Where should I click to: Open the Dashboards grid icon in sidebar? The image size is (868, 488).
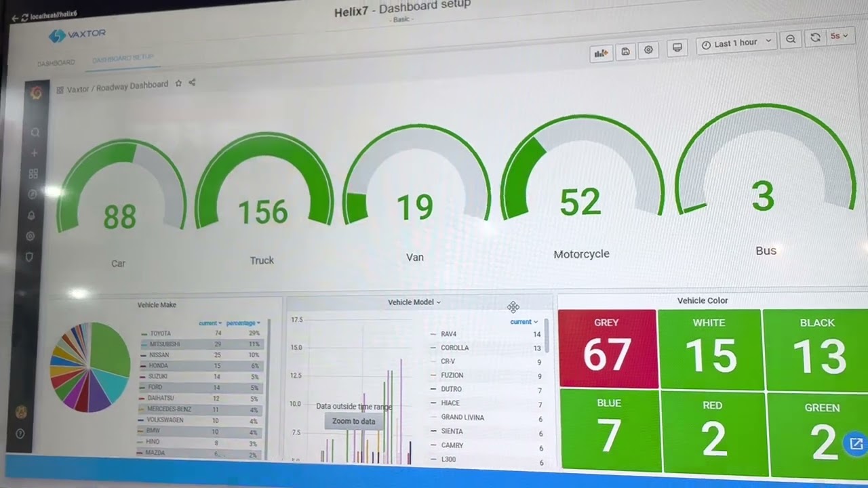33,174
